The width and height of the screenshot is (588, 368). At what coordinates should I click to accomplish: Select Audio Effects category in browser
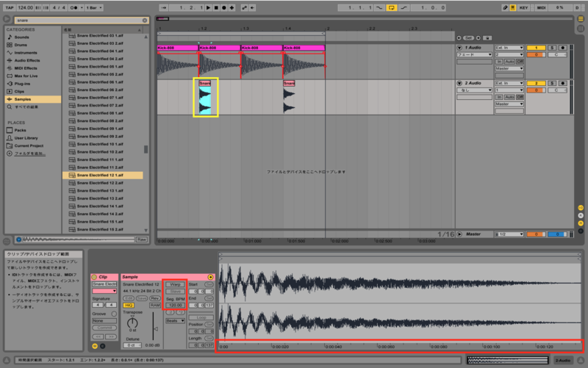coord(27,60)
